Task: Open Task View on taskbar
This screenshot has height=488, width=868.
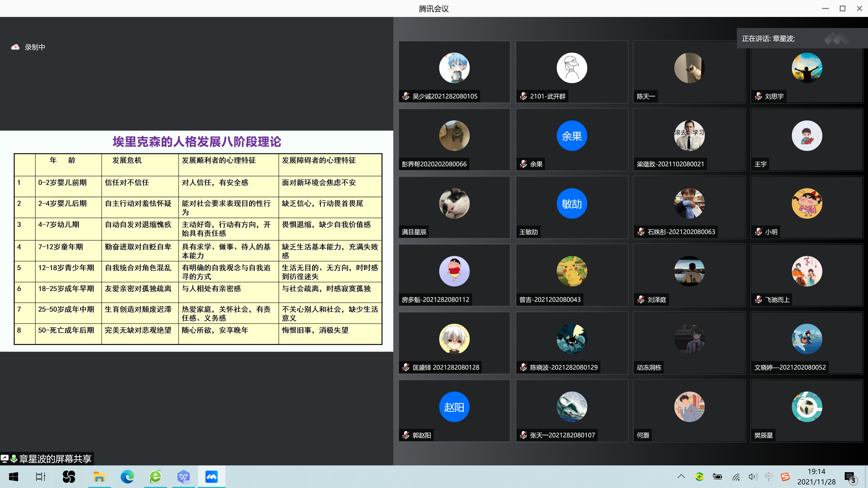Action: pyautogui.click(x=40, y=476)
